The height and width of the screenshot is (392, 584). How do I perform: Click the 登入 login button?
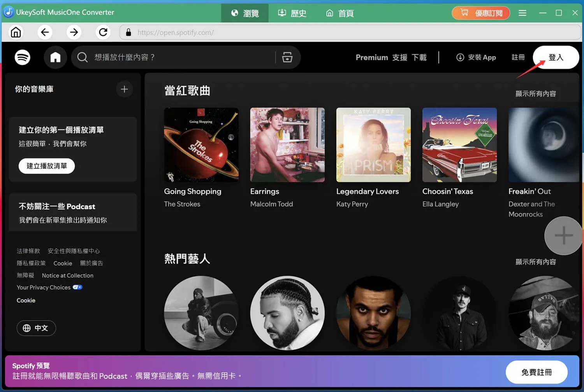click(556, 58)
